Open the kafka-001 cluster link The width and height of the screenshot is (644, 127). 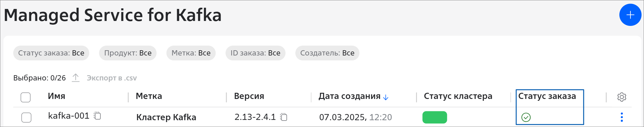click(69, 116)
